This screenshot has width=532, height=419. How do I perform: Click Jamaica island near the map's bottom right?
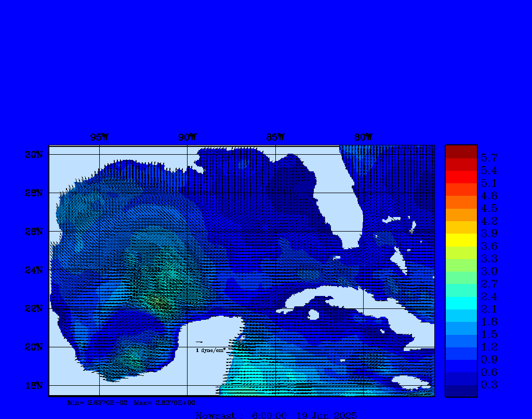click(x=410, y=382)
